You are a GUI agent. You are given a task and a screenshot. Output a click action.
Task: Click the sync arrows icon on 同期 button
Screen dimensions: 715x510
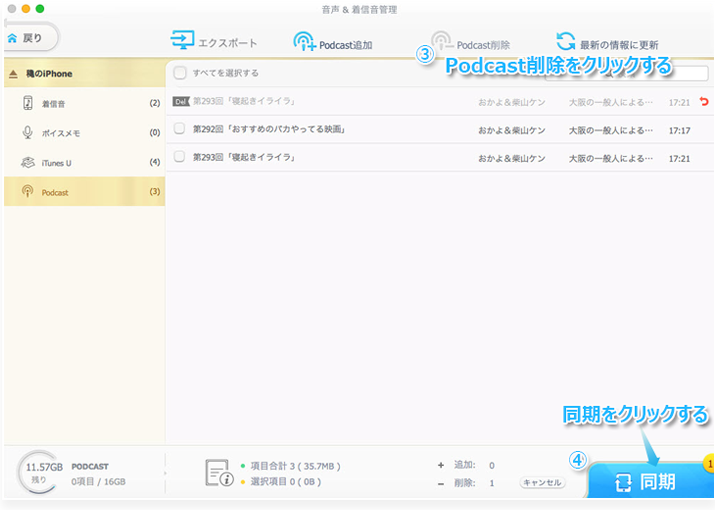click(x=623, y=482)
